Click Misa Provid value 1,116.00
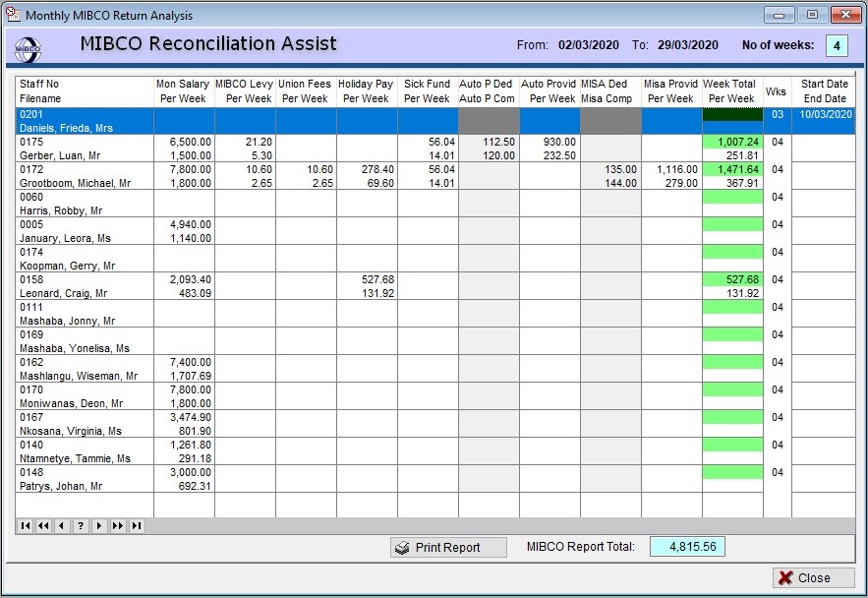This screenshot has height=598, width=868. 676,169
